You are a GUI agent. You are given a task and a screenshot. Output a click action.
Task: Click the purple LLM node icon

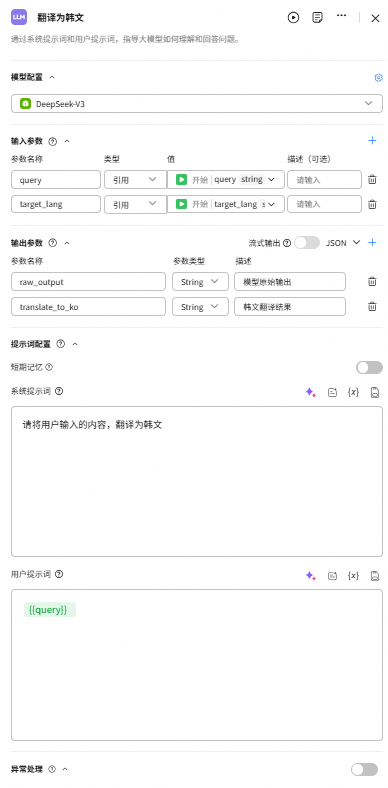[x=19, y=17]
